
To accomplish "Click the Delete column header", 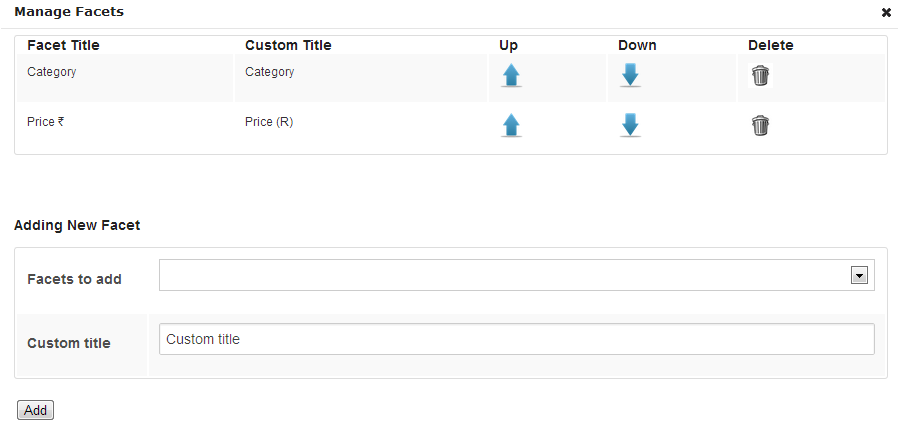I will pyautogui.click(x=770, y=45).
